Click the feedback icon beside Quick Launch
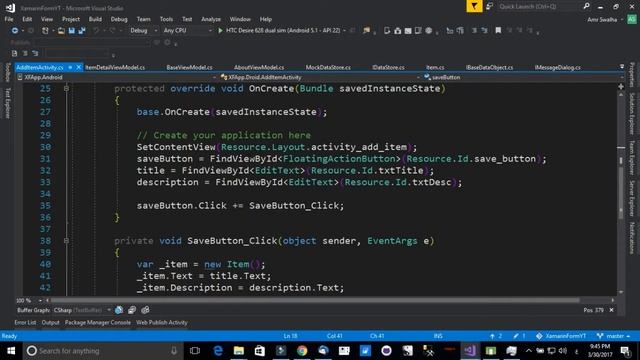Screen dimensions: 640x360 pos(489,7)
